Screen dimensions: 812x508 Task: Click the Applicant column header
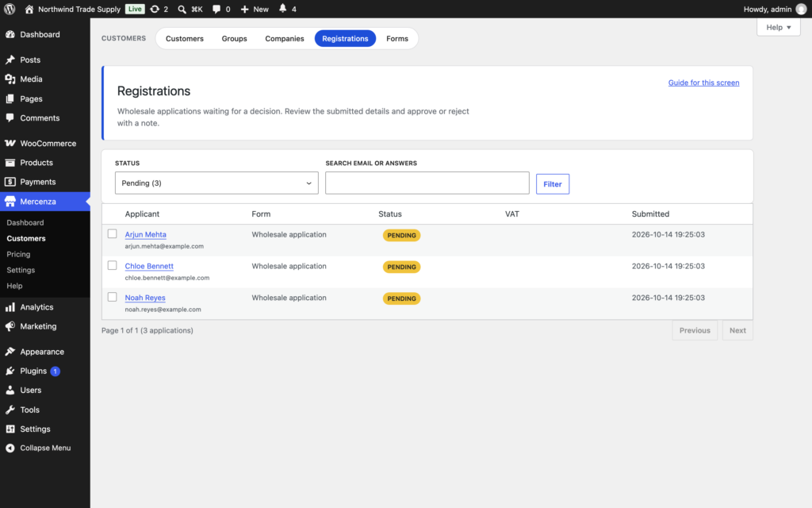pyautogui.click(x=142, y=214)
